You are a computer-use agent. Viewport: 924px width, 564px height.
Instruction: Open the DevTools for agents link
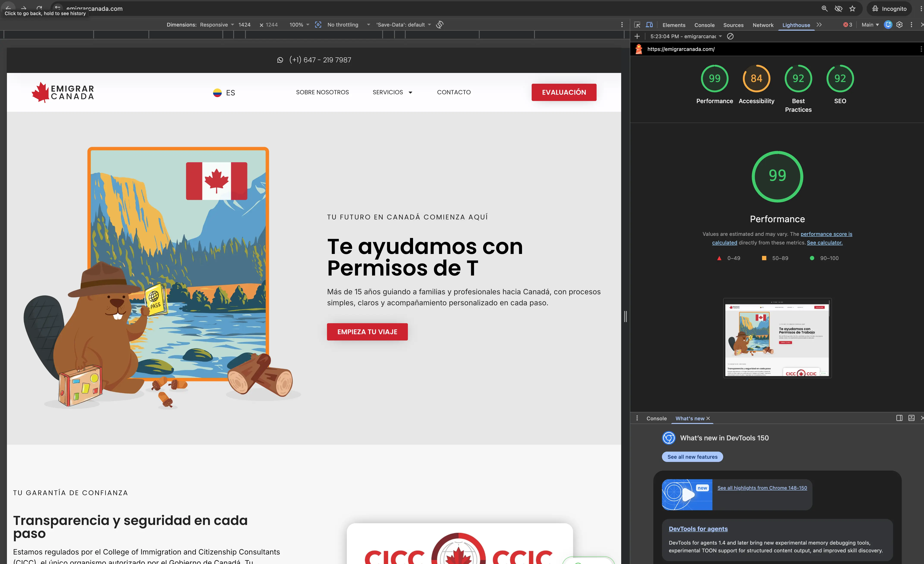click(698, 529)
